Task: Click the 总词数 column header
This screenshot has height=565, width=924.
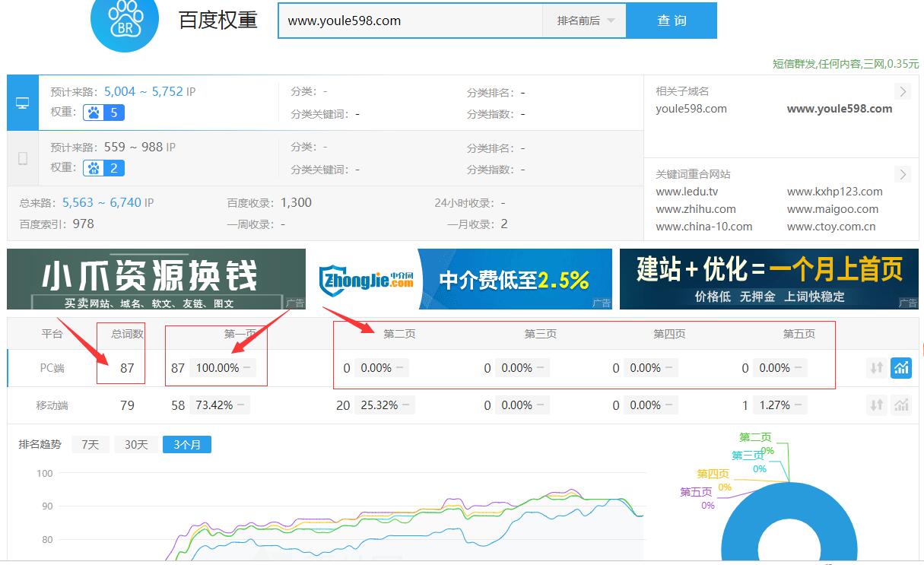Action: (128, 334)
